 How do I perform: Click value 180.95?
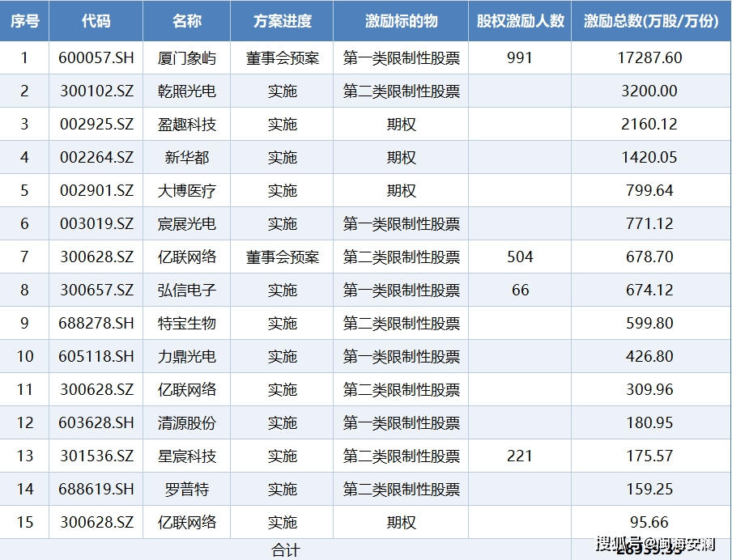649,422
